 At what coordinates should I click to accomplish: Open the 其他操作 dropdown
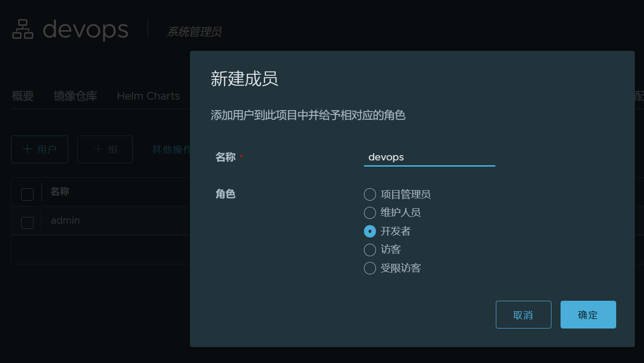click(171, 149)
